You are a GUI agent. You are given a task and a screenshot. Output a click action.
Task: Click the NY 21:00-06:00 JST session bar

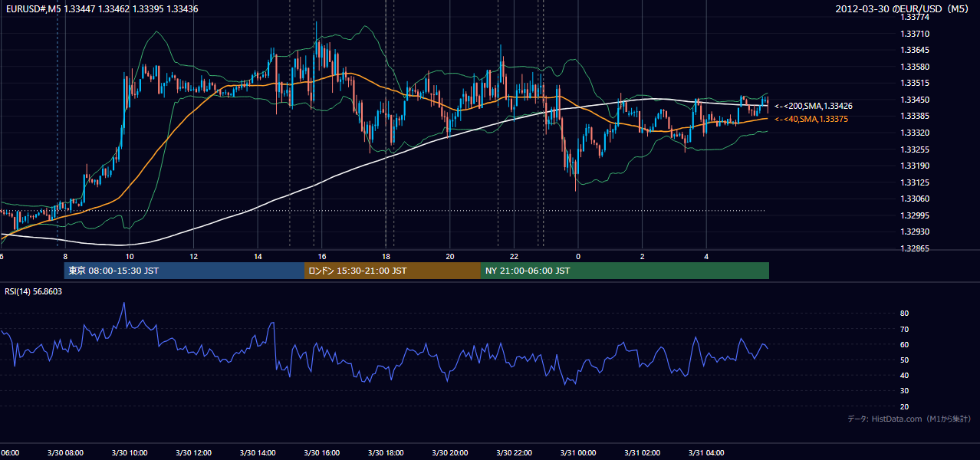tap(625, 271)
